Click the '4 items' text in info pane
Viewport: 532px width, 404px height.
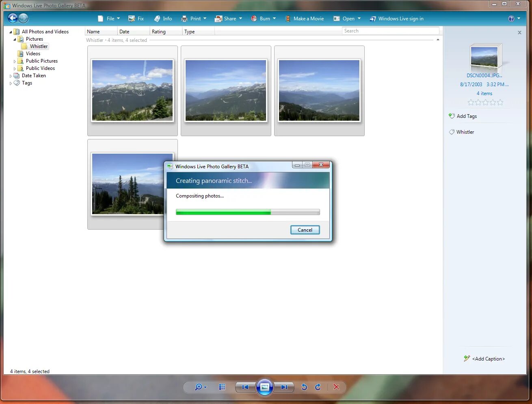pos(484,93)
